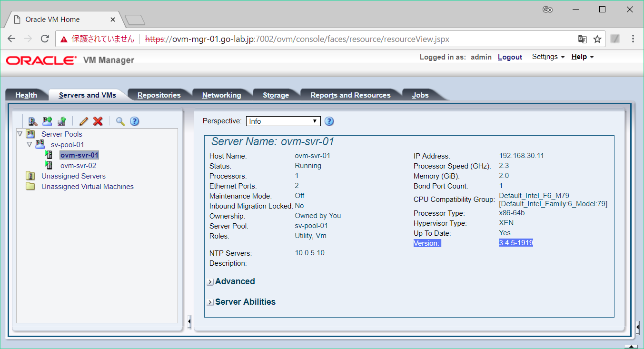Screen dimensions: 644x349
Task: Click the highlighted Version: label
Action: coord(427,243)
